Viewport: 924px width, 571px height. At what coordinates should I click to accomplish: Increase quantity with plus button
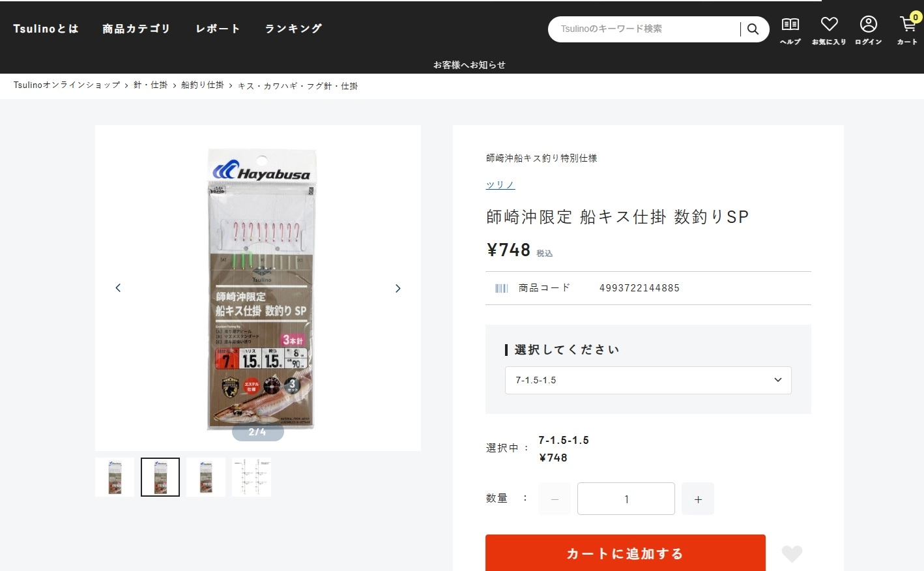(x=698, y=499)
